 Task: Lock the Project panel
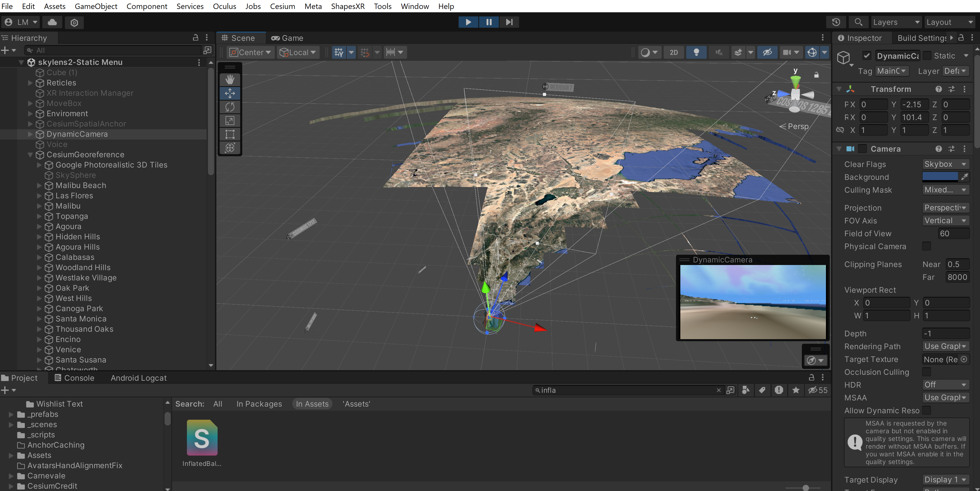coord(812,377)
